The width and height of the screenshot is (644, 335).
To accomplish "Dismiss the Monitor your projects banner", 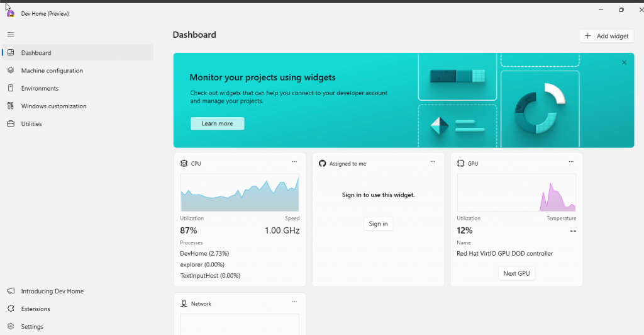I will [625, 62].
